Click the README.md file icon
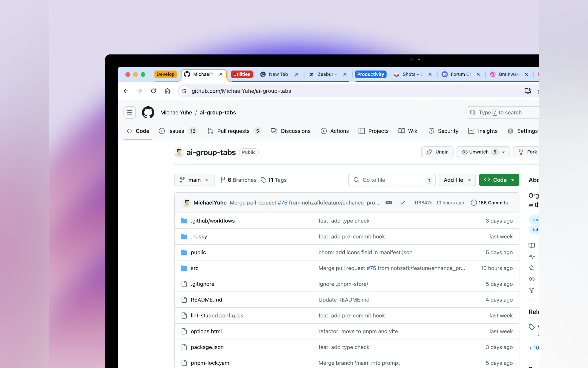588x368 pixels. [184, 300]
